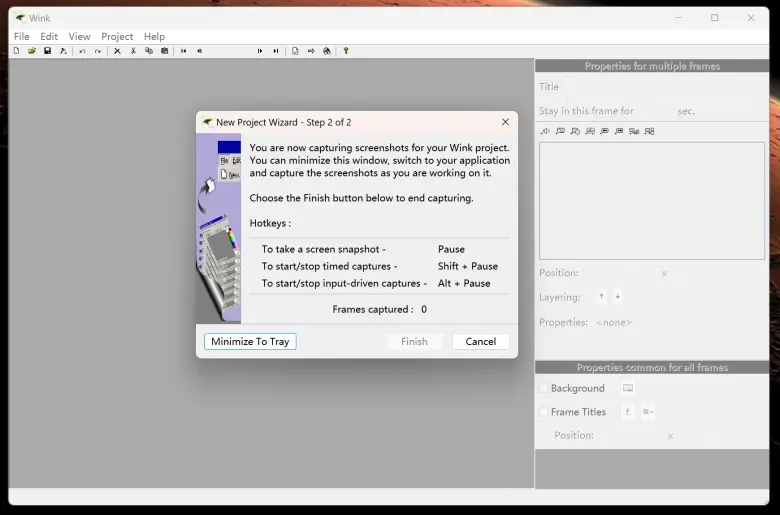
Task: Jump to first frame toolbar icon
Action: 184,51
